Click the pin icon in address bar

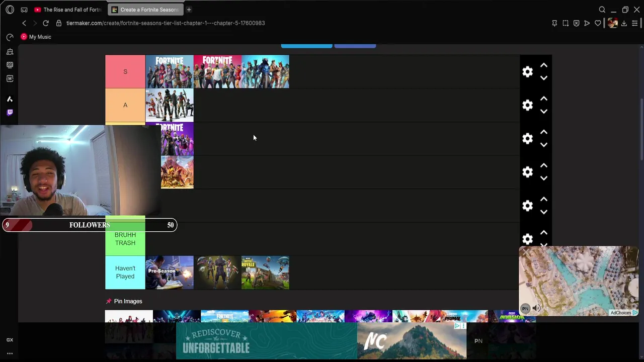pyautogui.click(x=554, y=23)
